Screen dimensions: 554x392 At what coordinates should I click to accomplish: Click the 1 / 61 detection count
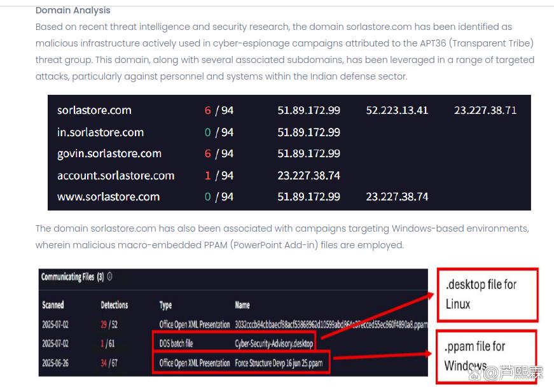click(107, 343)
